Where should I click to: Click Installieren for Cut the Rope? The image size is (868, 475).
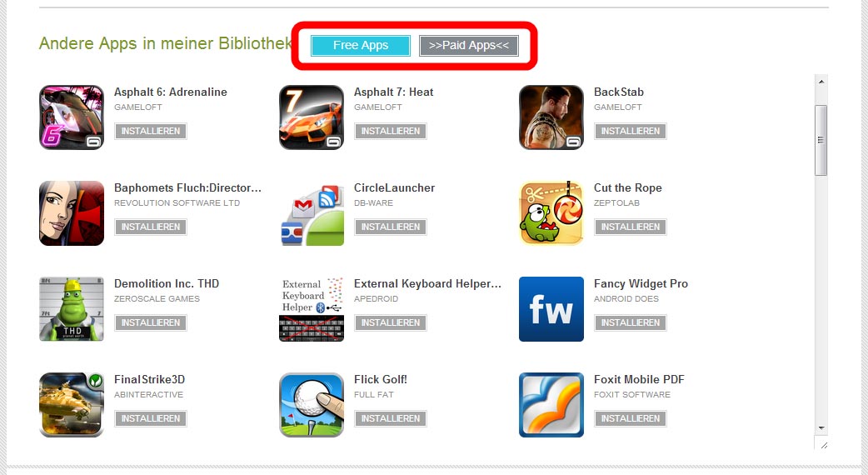point(631,227)
